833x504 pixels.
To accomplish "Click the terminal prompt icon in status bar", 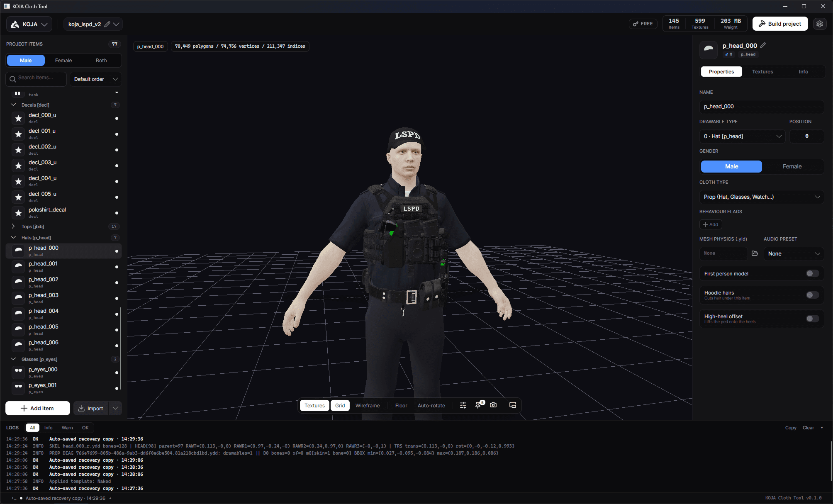I will coord(14,498).
